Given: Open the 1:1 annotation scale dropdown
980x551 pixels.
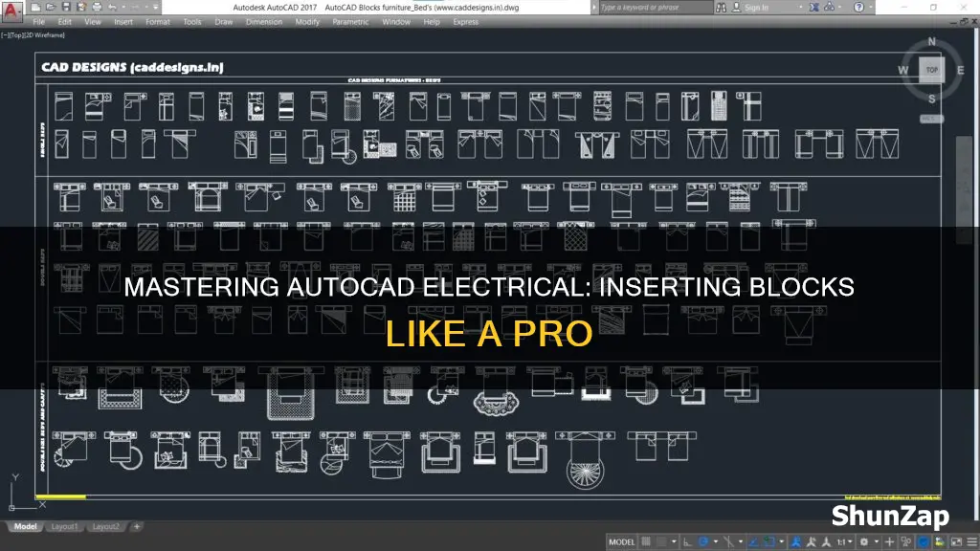Looking at the screenshot, I should 844,542.
